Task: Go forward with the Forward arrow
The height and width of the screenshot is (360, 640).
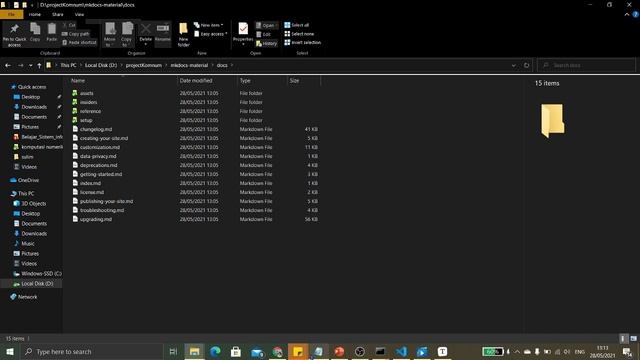Action: 20,65
